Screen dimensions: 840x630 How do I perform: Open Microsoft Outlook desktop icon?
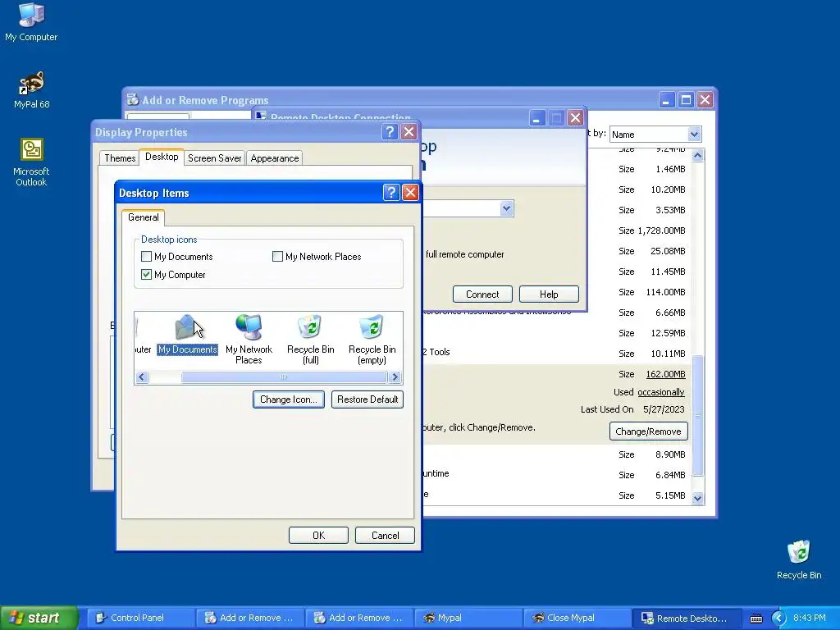click(x=31, y=162)
